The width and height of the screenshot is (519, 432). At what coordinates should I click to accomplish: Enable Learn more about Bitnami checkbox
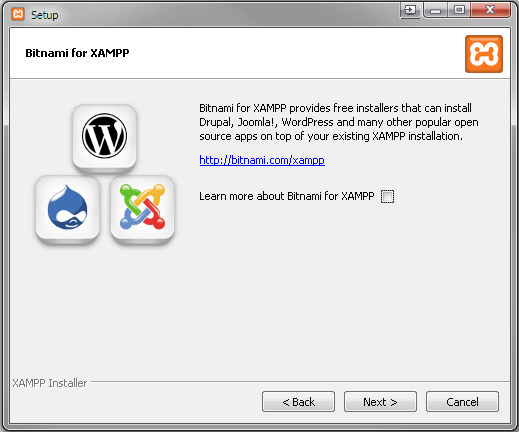(387, 196)
